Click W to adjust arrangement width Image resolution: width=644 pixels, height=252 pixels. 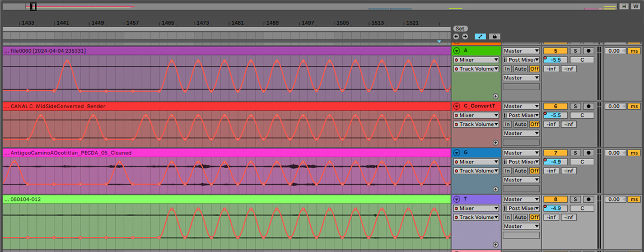coord(635,7)
